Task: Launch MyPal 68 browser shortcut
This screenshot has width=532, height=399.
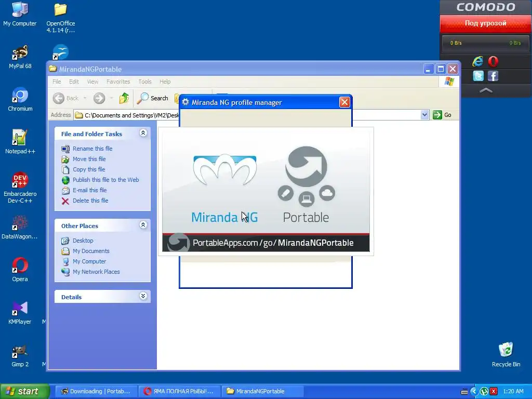Action: [x=20, y=57]
